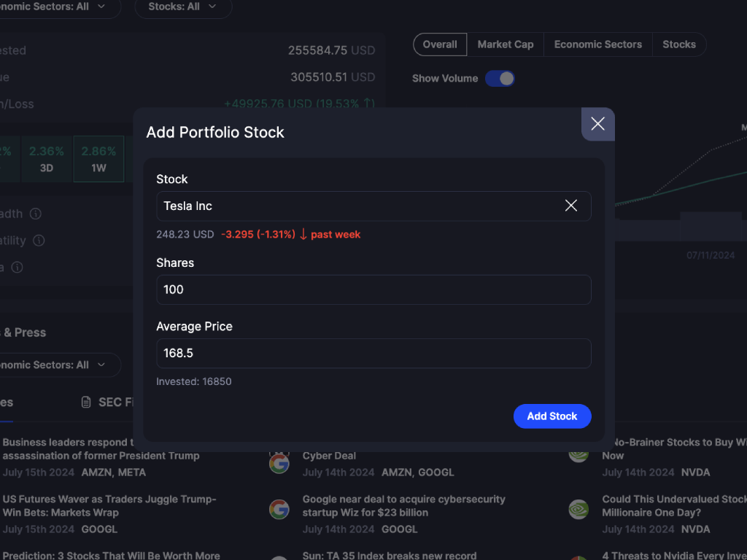Open '4 Threats to Nvidia' article
This screenshot has height=560, width=747.
(x=674, y=555)
